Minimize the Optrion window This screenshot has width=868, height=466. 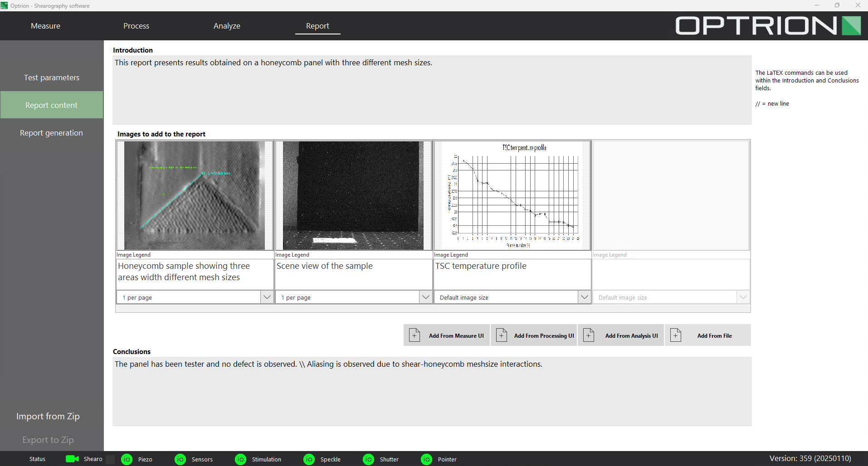click(x=816, y=5)
